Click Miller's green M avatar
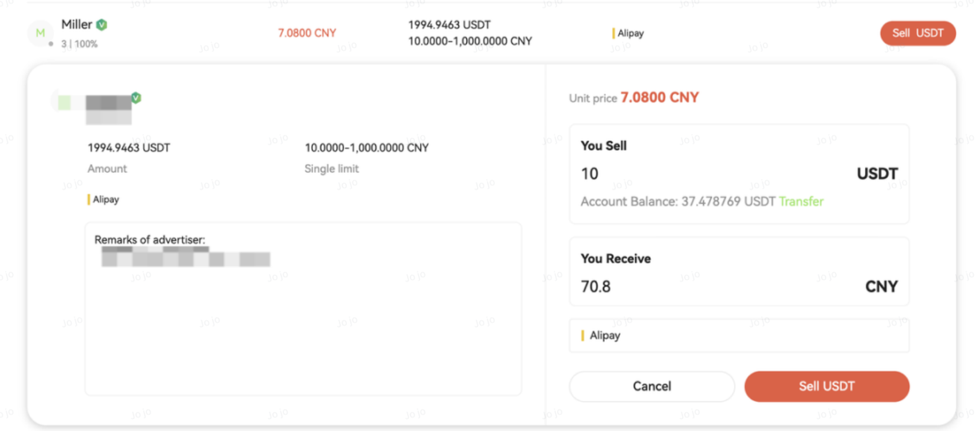 point(40,33)
